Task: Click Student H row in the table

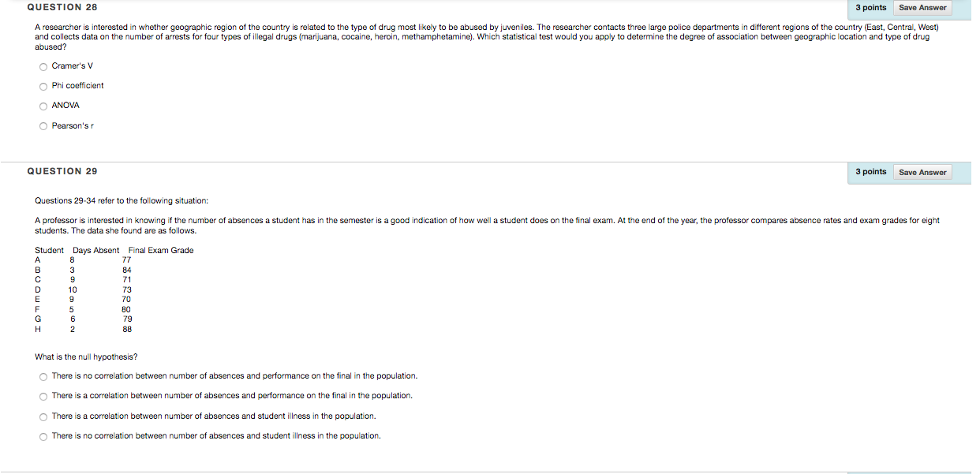Action: 84,330
